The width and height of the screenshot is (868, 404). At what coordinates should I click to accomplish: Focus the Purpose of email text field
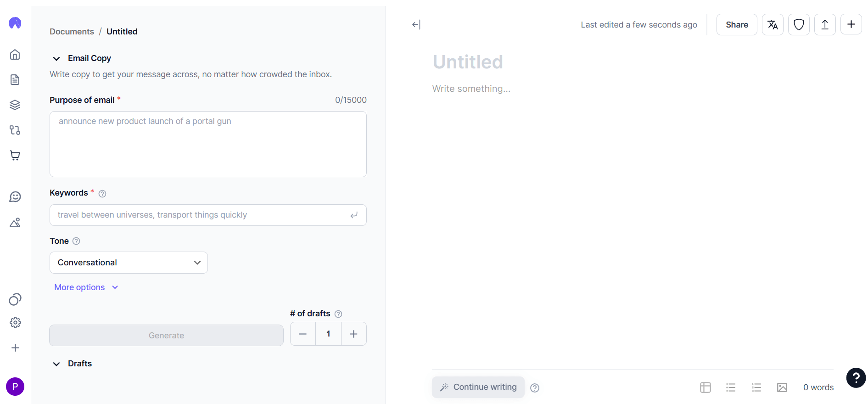point(208,144)
